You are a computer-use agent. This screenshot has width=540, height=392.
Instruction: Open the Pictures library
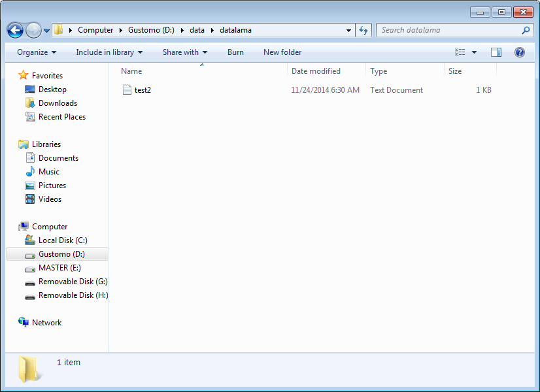[x=52, y=186]
